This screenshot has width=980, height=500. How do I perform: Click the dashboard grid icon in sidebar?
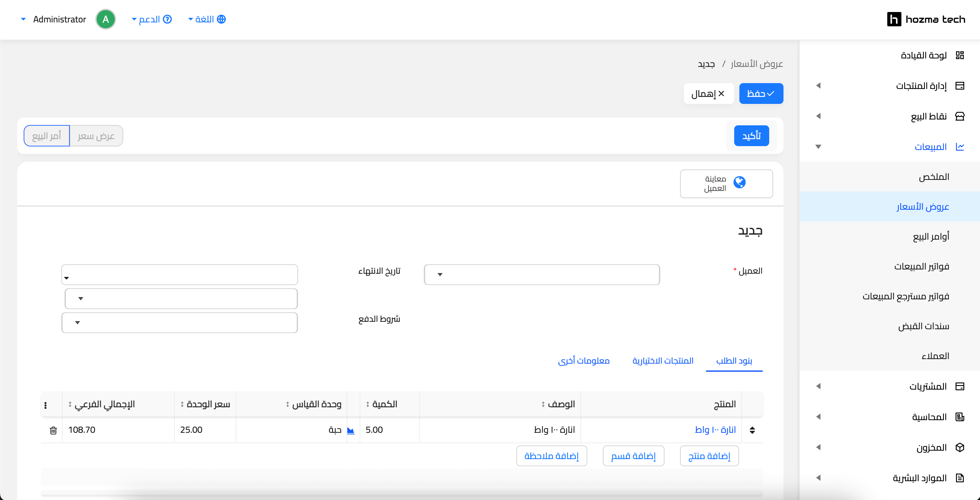960,55
